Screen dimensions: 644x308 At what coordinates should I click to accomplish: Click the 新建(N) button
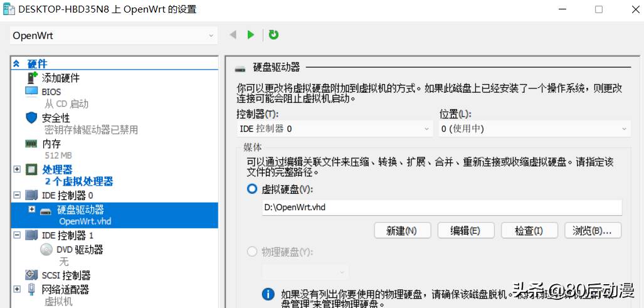[403, 231]
